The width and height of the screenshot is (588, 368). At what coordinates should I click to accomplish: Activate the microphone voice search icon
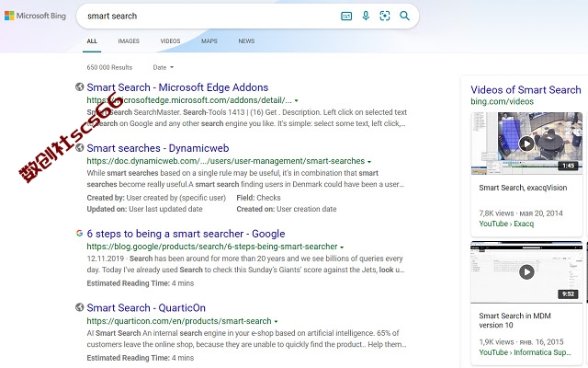(366, 16)
